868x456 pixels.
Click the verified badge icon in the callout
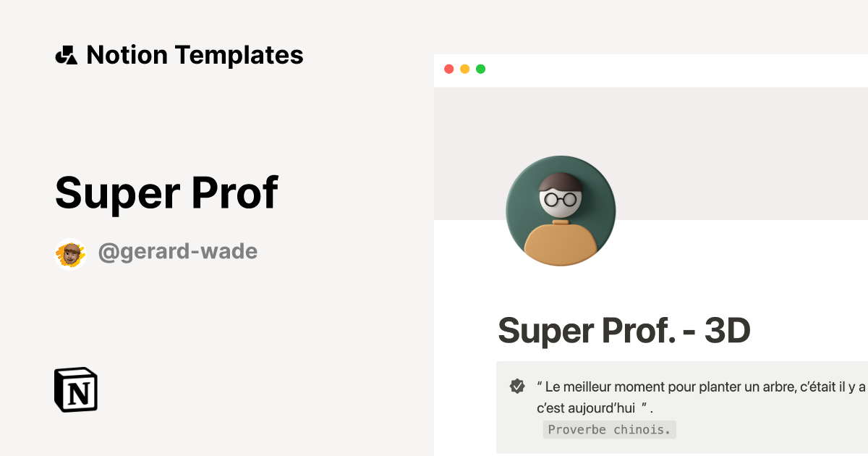pos(516,386)
